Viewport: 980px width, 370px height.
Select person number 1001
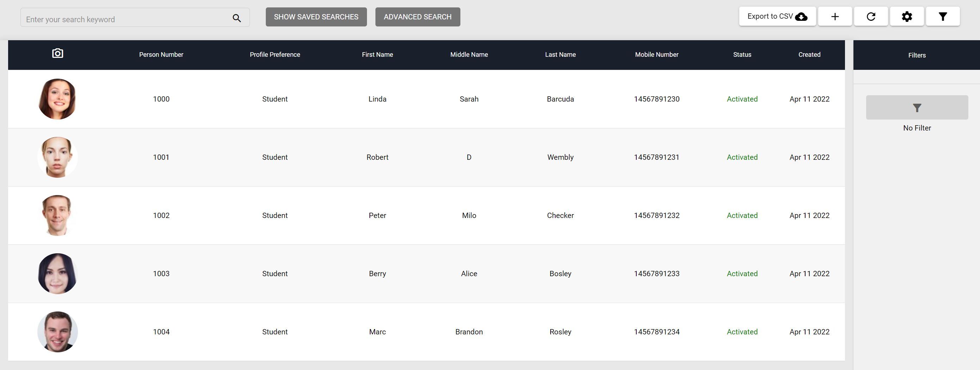pos(161,157)
